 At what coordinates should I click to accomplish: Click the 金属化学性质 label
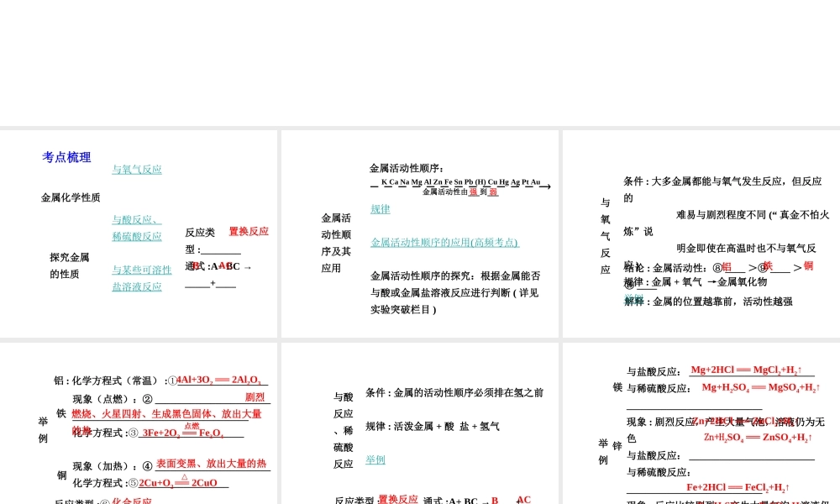click(71, 197)
